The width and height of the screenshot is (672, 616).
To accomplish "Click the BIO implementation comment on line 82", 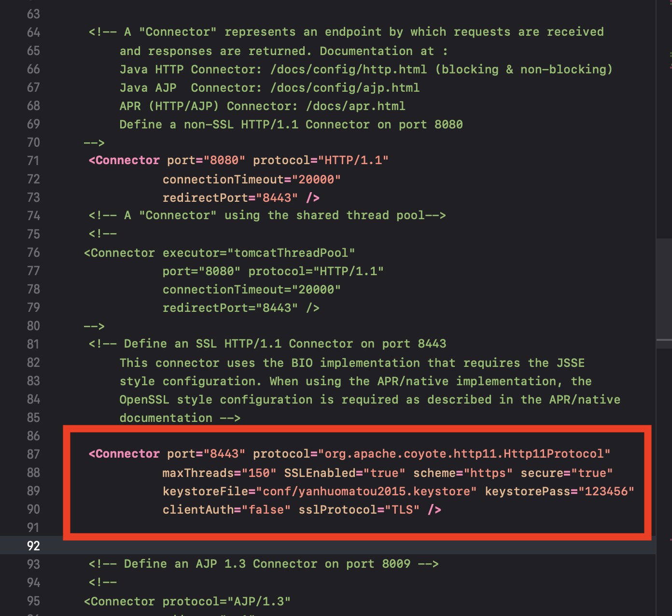I will pos(352,363).
